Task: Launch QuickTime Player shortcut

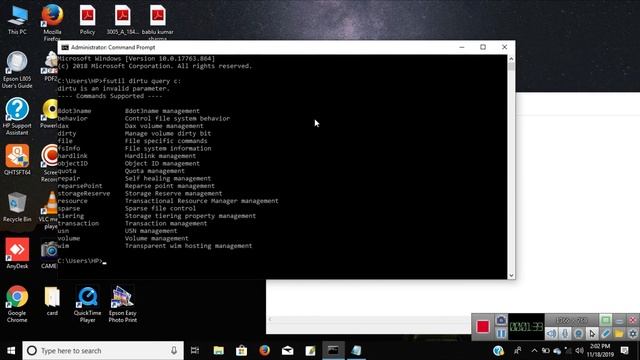Action: tap(87, 304)
